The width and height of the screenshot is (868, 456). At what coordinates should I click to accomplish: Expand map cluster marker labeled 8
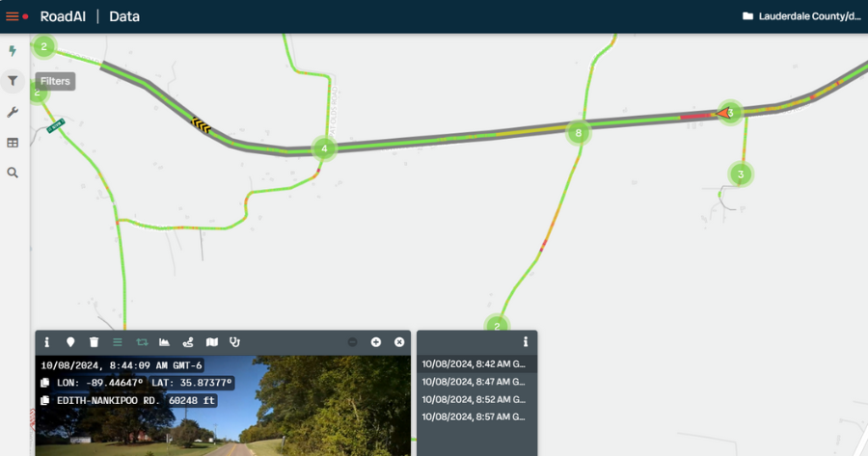(x=579, y=133)
